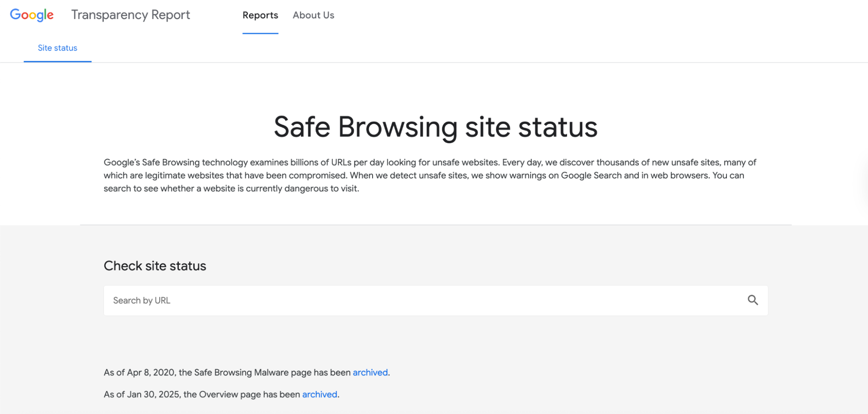
Task: Click the text "As of Apr 8, 2020"
Action: [139, 373]
